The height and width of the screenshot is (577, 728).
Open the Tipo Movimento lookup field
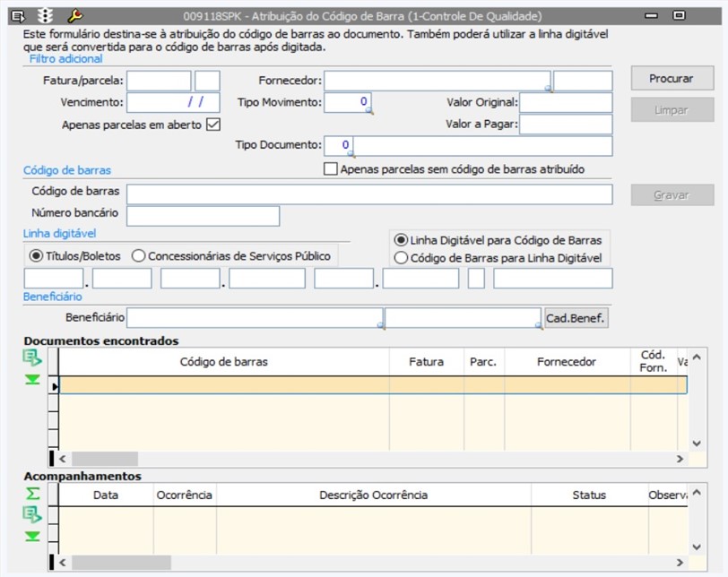click(x=368, y=110)
